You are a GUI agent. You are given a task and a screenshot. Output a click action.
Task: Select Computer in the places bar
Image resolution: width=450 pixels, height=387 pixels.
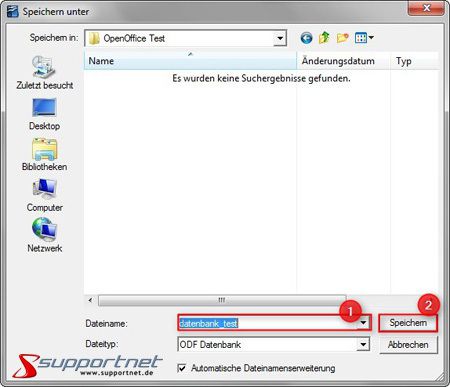coord(44,195)
